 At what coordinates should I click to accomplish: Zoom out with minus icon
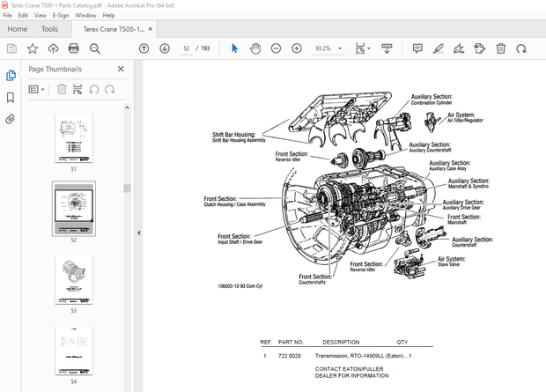pos(277,48)
